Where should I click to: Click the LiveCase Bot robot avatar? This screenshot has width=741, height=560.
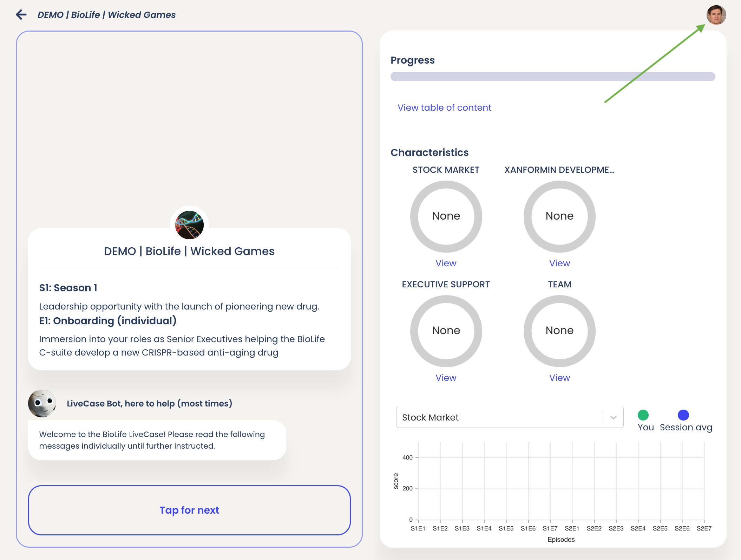click(42, 403)
